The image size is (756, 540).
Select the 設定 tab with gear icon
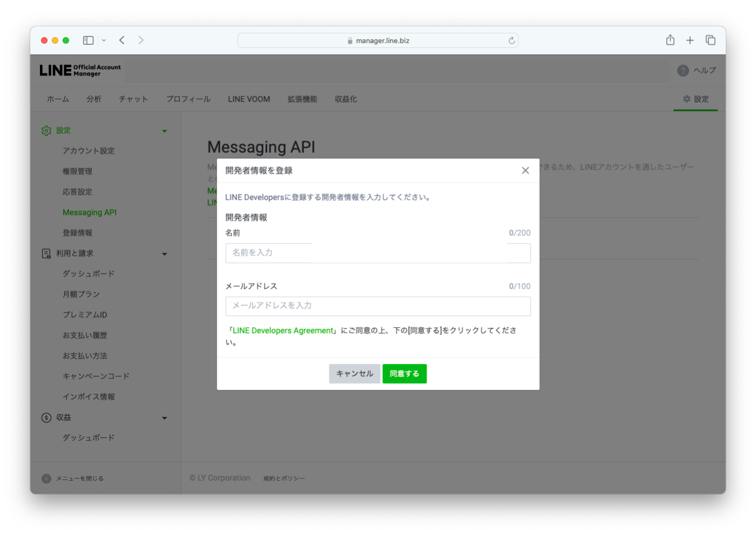point(696,99)
